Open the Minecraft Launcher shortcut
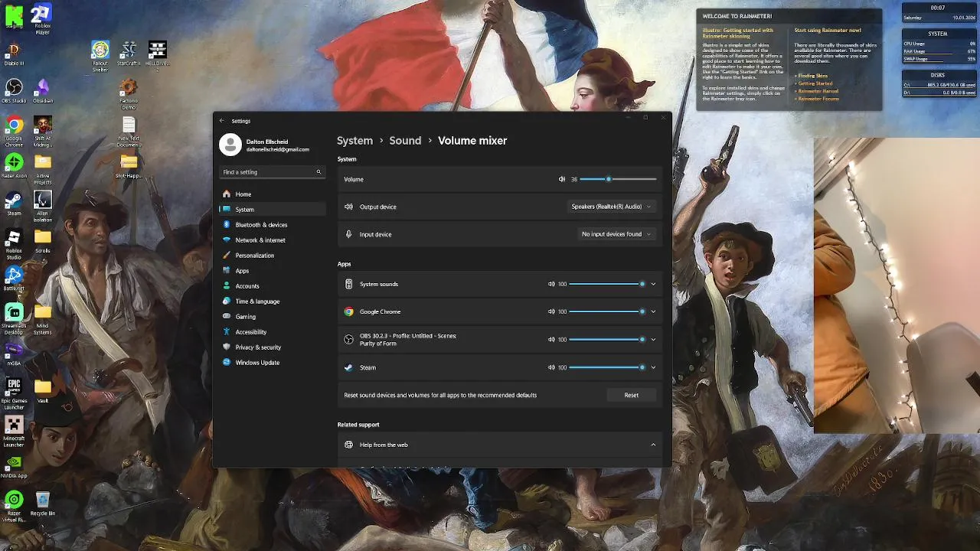The height and width of the screenshot is (551, 980). tap(14, 432)
